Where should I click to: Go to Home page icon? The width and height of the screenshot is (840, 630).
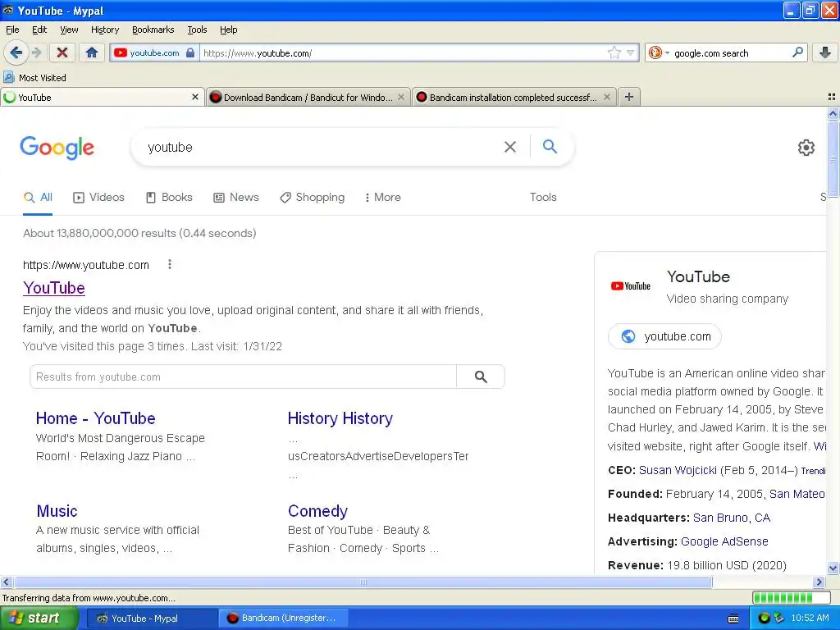click(92, 52)
